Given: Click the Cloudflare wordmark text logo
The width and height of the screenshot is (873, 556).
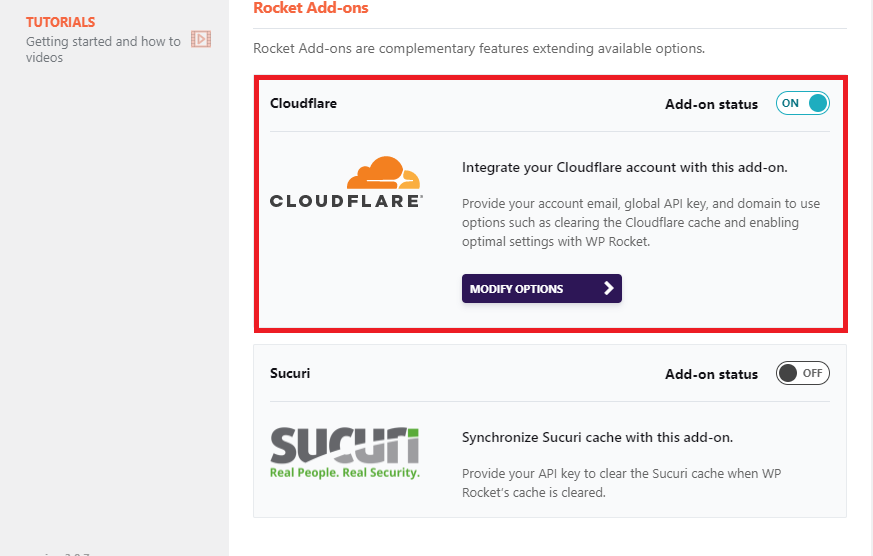Looking at the screenshot, I should [x=346, y=201].
